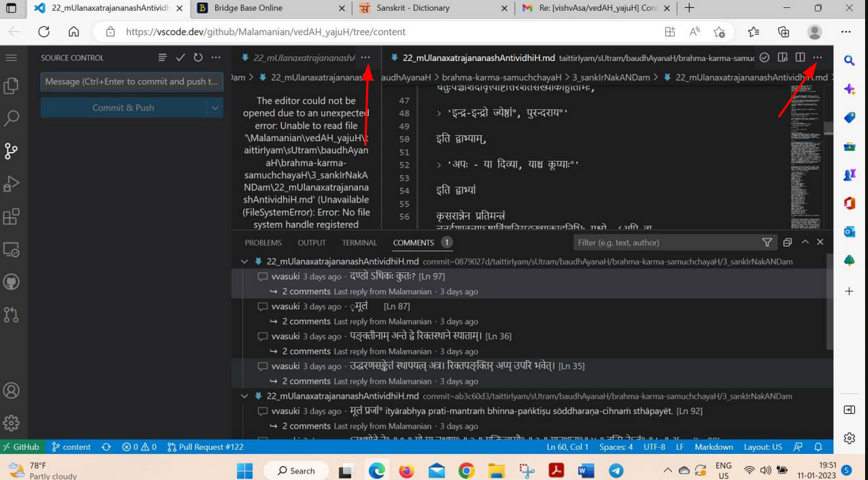
Task: Collapse all comments in the panel
Action: (787, 243)
